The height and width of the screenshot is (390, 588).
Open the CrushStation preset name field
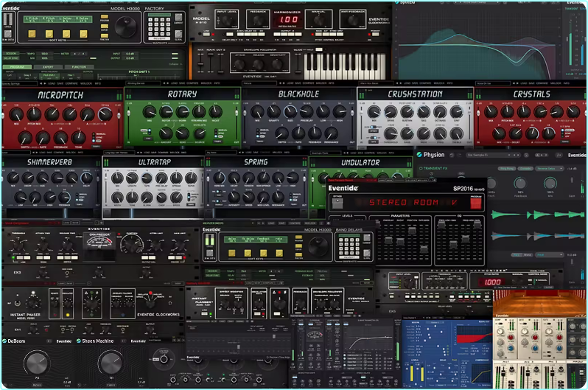(x=377, y=83)
